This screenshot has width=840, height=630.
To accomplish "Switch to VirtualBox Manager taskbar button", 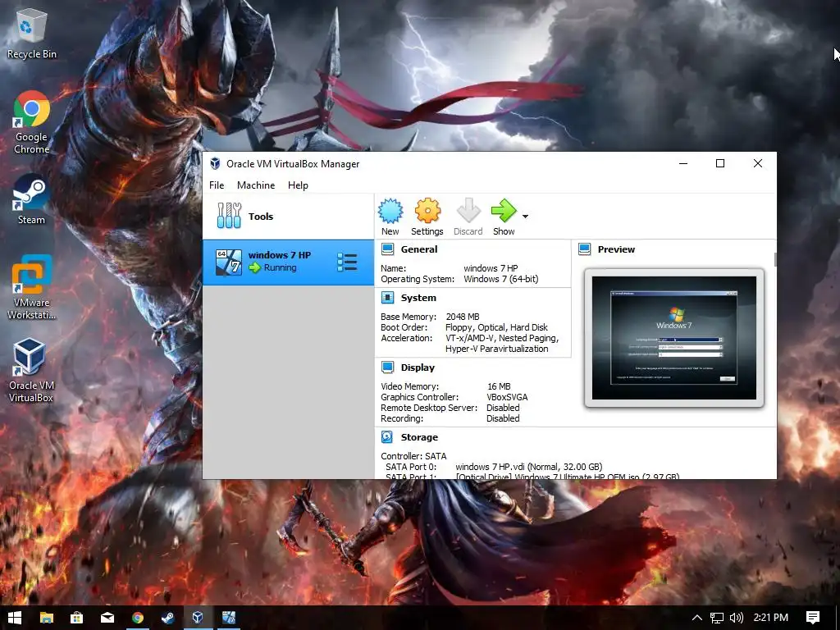I will (x=199, y=618).
